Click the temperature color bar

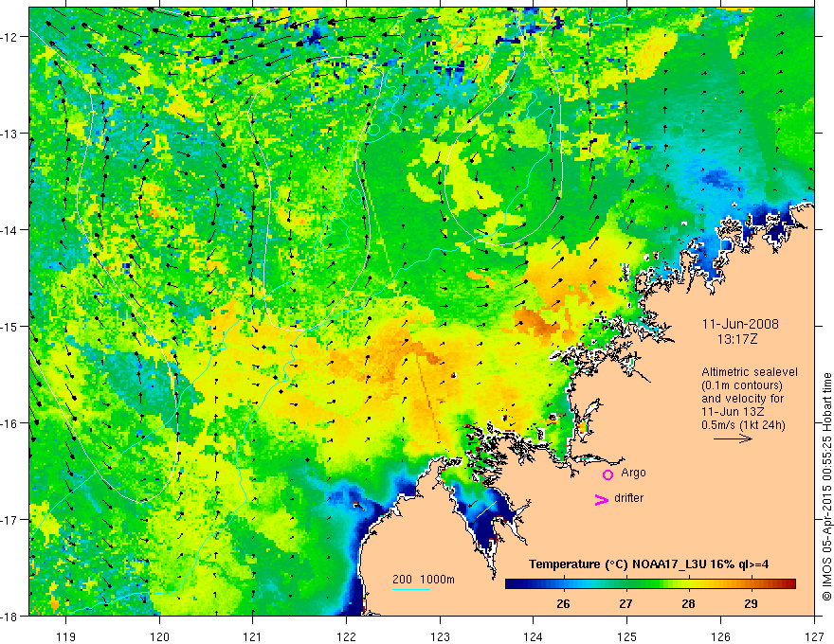[x=650, y=583]
